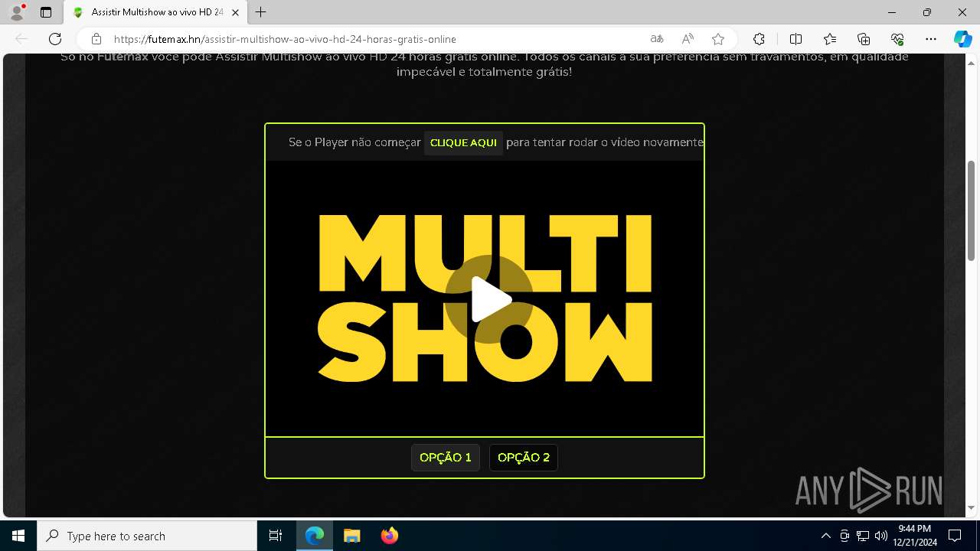980x551 pixels.
Task: Go back to the previous page
Action: (x=21, y=39)
